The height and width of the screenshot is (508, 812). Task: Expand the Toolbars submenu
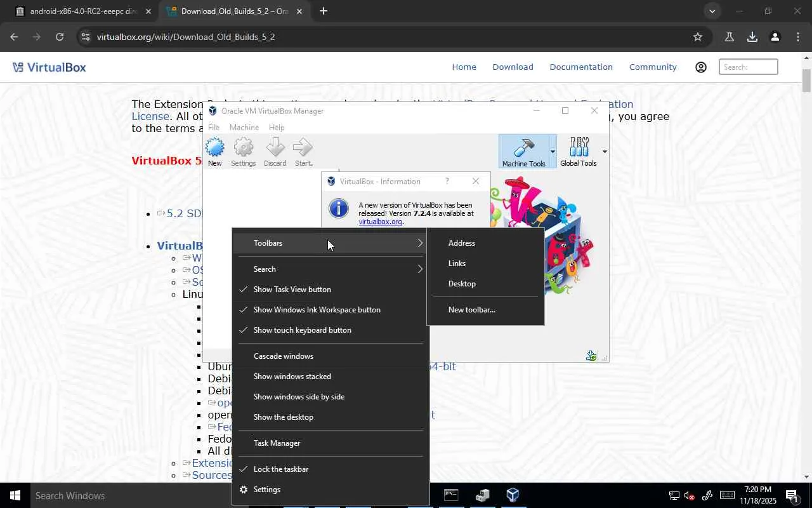tap(331, 243)
